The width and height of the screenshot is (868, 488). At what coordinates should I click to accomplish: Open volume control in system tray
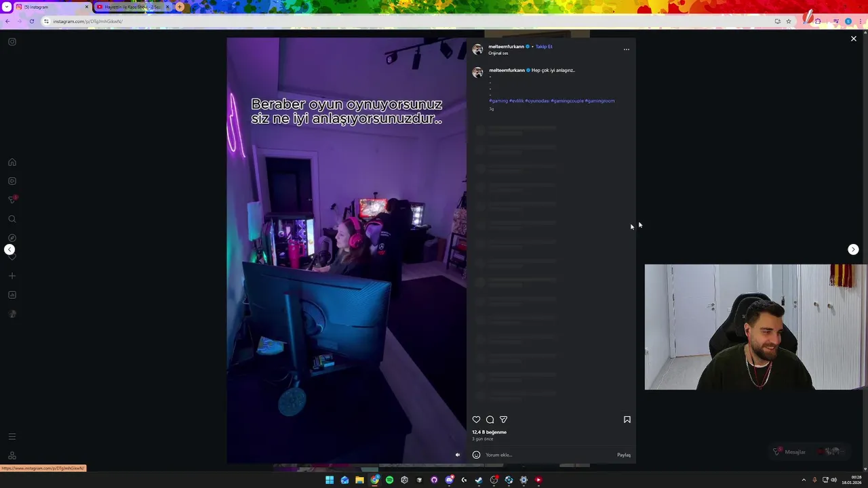(x=833, y=480)
